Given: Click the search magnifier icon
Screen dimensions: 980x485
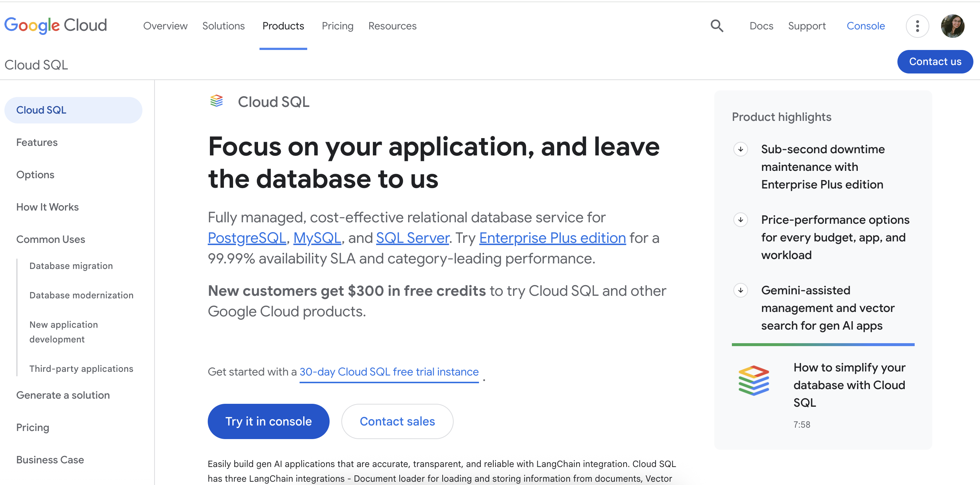Looking at the screenshot, I should coord(717,26).
